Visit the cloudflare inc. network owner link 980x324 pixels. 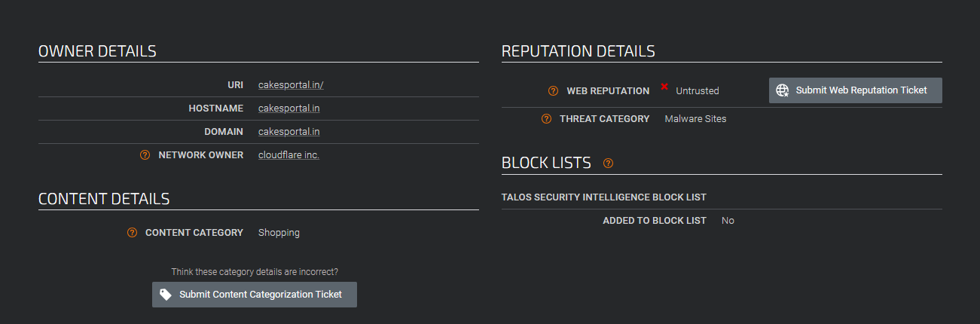289,155
